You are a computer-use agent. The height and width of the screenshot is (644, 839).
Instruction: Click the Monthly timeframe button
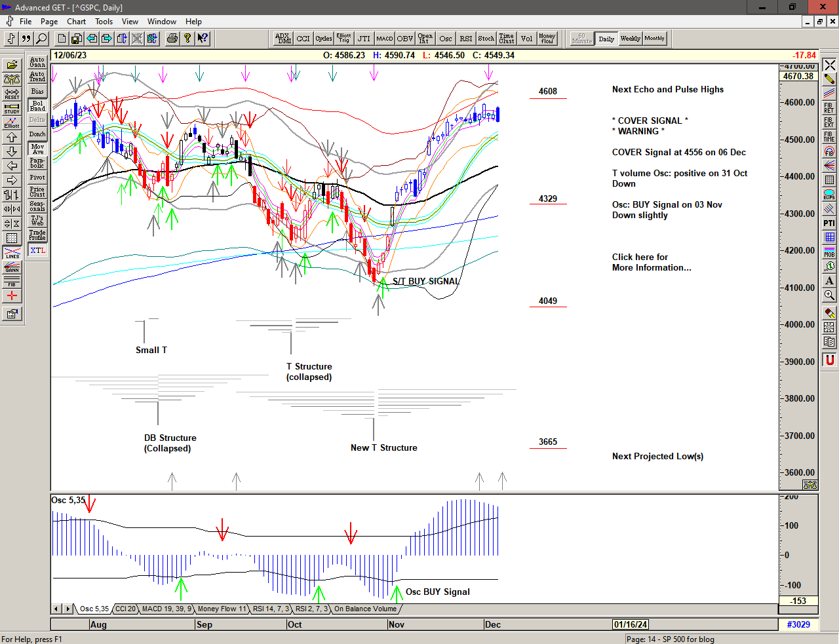(x=654, y=39)
